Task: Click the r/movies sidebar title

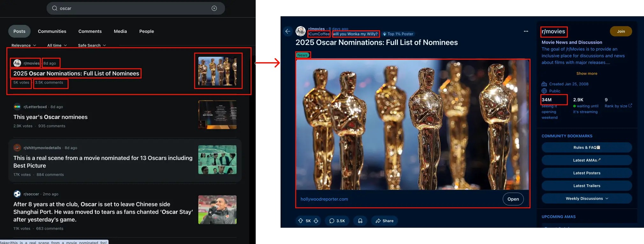Action: click(x=553, y=31)
